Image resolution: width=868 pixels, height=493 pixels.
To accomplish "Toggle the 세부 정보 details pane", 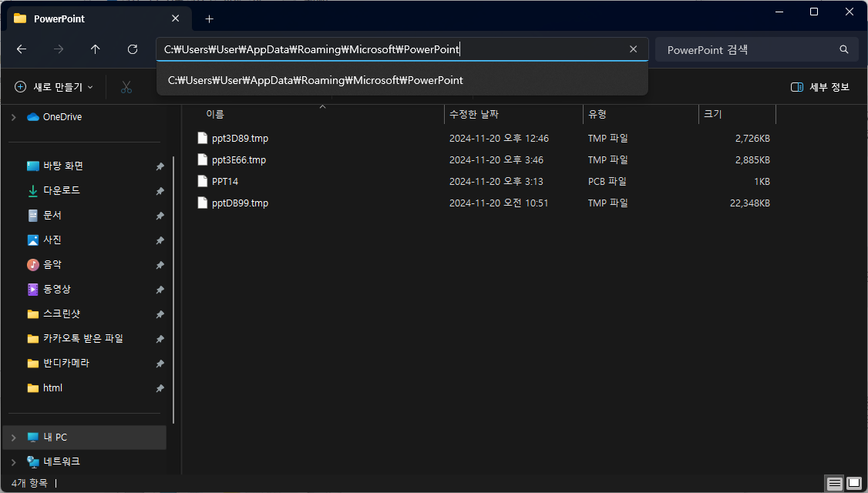I will click(820, 87).
